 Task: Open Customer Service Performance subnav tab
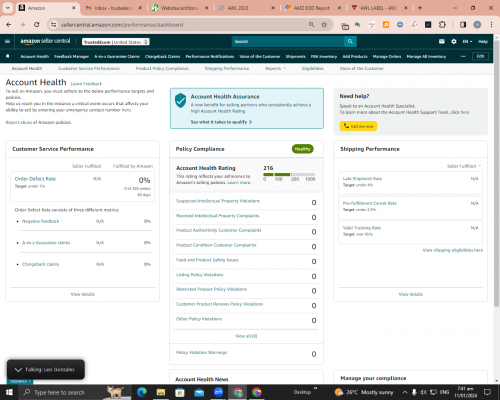click(89, 68)
